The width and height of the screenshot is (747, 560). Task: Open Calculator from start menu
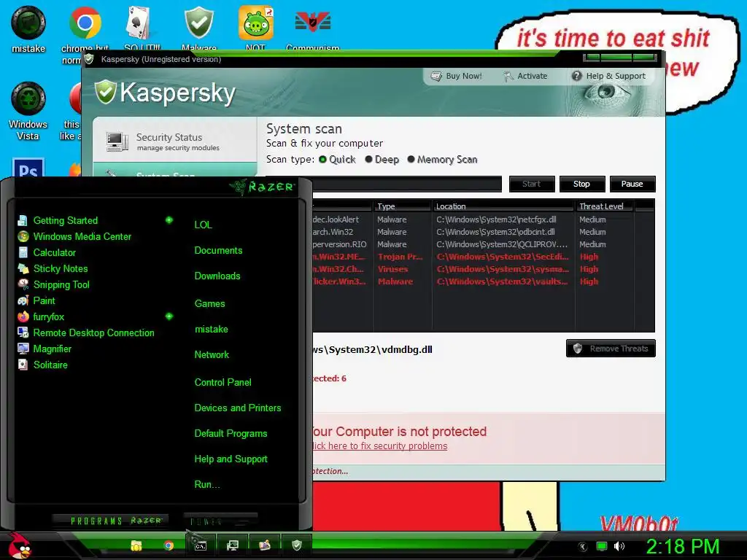click(54, 253)
